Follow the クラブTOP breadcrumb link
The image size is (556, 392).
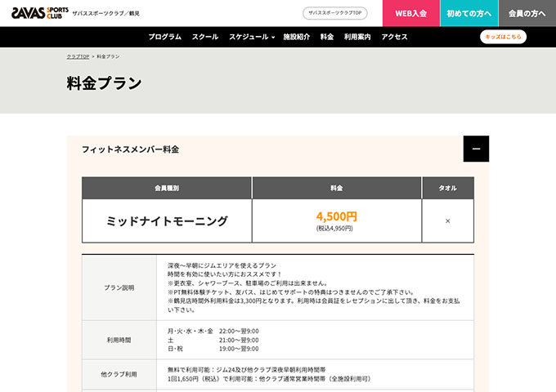[x=78, y=56]
